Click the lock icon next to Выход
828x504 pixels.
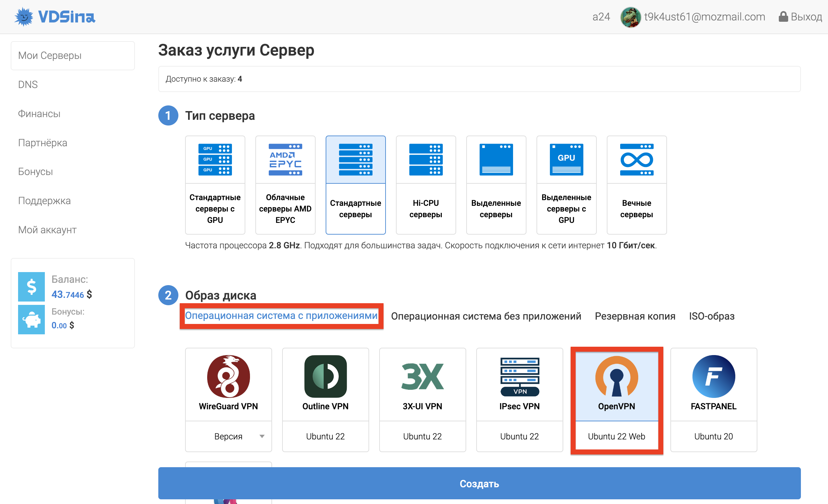point(783,16)
